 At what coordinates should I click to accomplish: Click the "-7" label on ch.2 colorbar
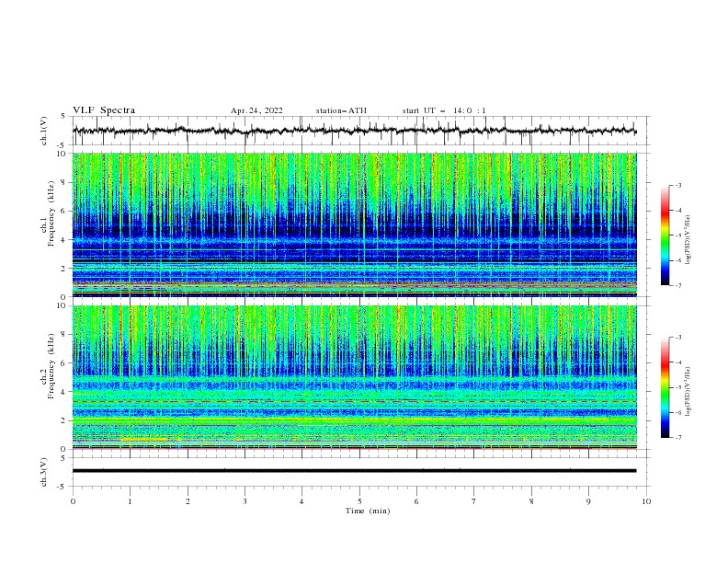(x=677, y=438)
